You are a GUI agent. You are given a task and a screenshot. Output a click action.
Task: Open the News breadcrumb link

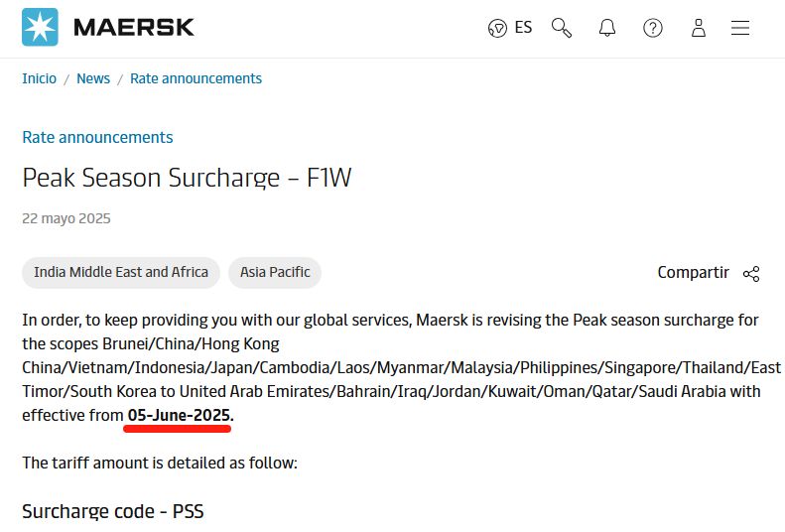(93, 78)
